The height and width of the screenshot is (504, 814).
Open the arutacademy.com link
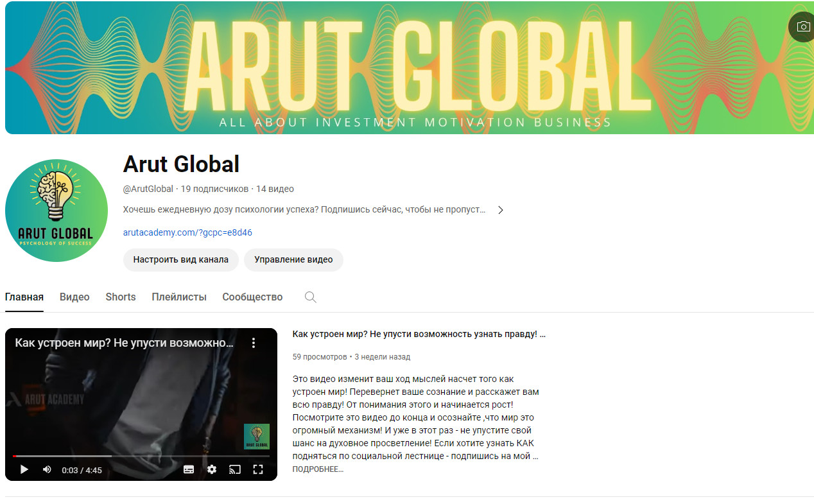pyautogui.click(x=187, y=232)
